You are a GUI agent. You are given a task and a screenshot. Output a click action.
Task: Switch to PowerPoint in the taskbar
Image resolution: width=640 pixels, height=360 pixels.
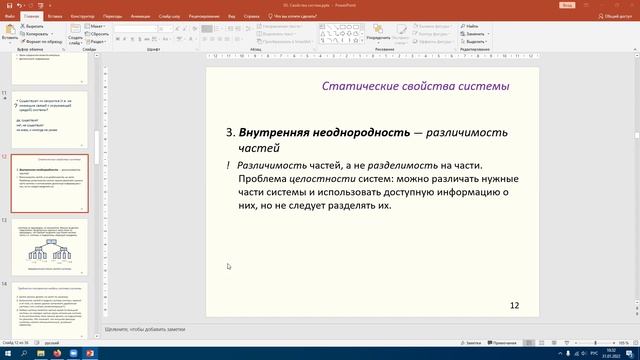pyautogui.click(x=90, y=353)
